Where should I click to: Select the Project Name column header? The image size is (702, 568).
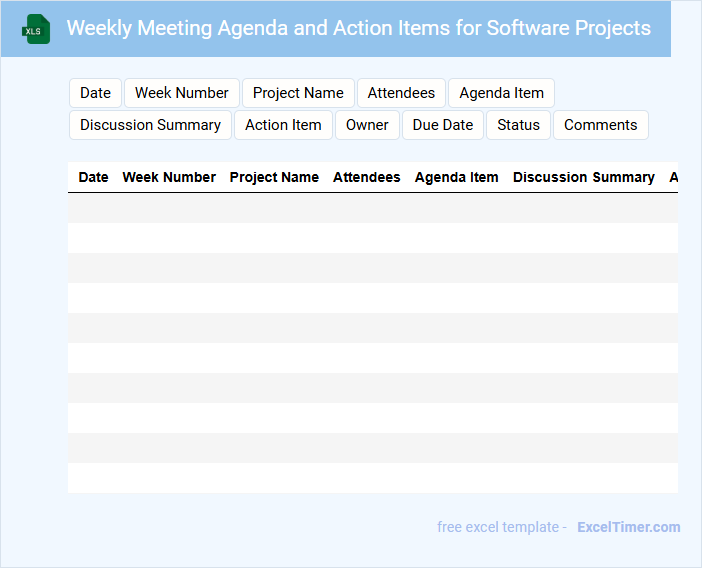(274, 177)
